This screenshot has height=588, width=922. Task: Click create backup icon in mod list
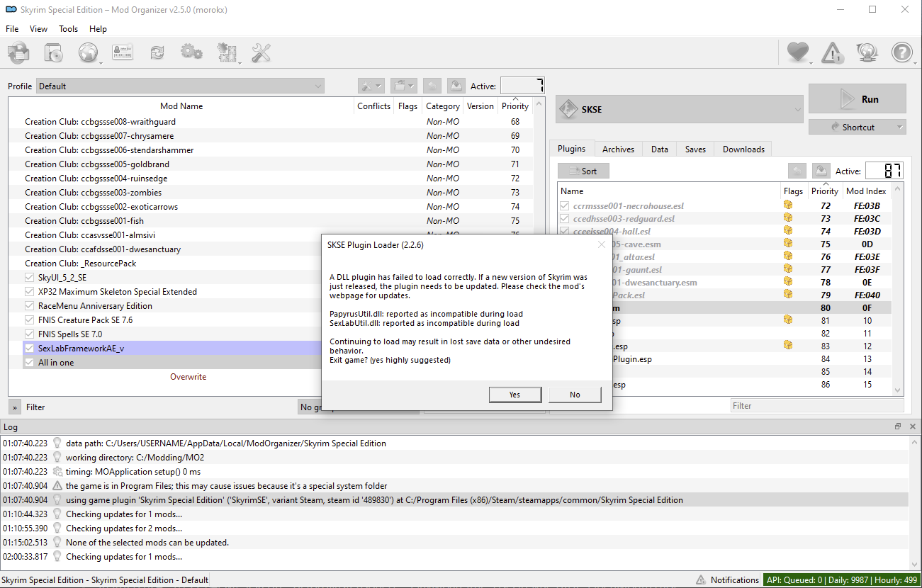coord(456,86)
